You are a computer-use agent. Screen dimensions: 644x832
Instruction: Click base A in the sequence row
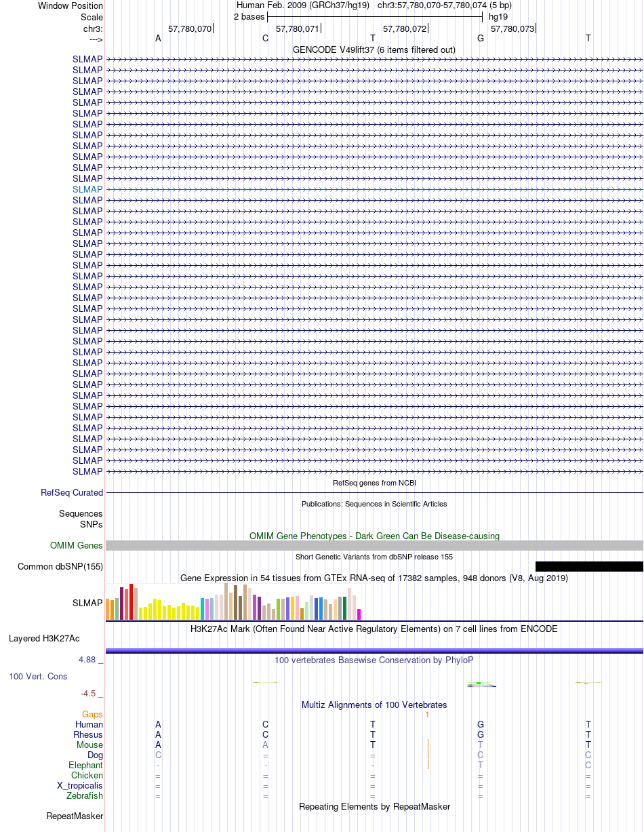(x=158, y=38)
